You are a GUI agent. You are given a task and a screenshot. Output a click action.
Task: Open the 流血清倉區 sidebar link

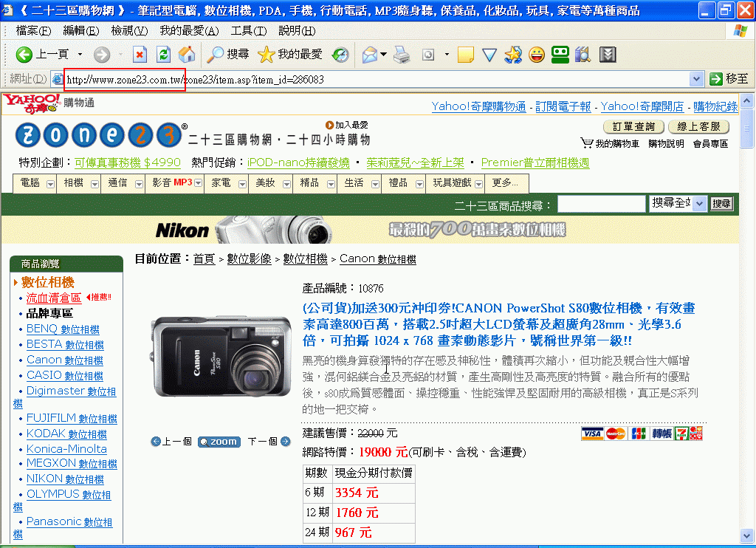pyautogui.click(x=53, y=298)
